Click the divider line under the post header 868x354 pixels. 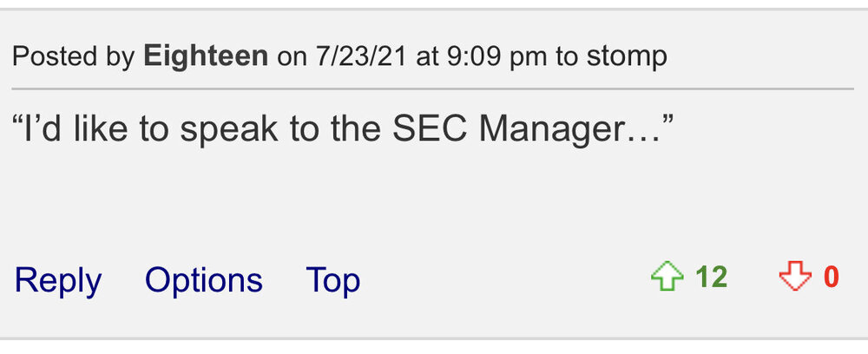coord(434,88)
